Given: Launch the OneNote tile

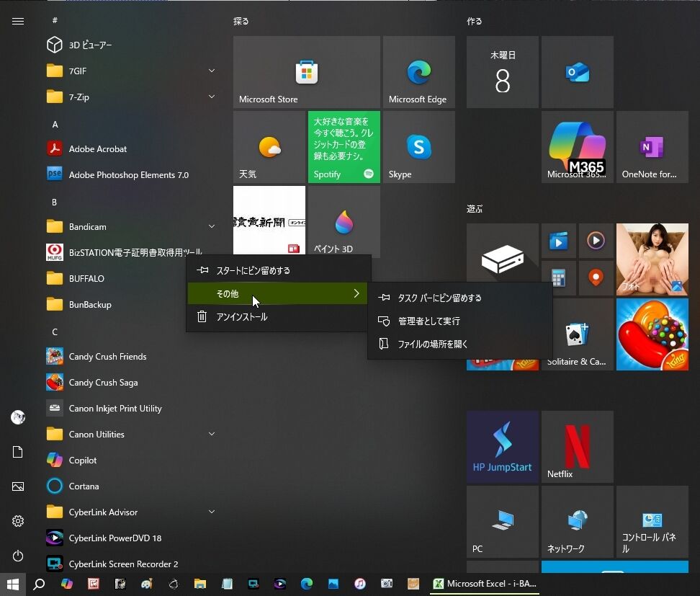Looking at the screenshot, I should click(652, 147).
